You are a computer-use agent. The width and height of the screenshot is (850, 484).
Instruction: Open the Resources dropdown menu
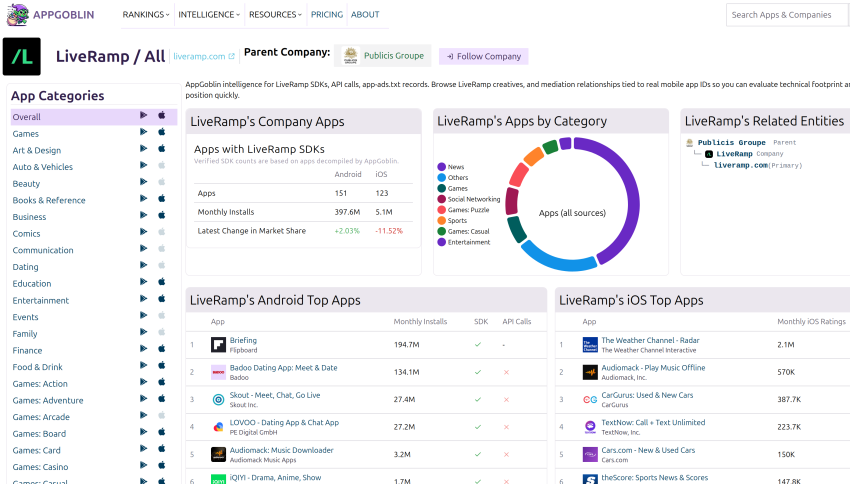coord(275,15)
